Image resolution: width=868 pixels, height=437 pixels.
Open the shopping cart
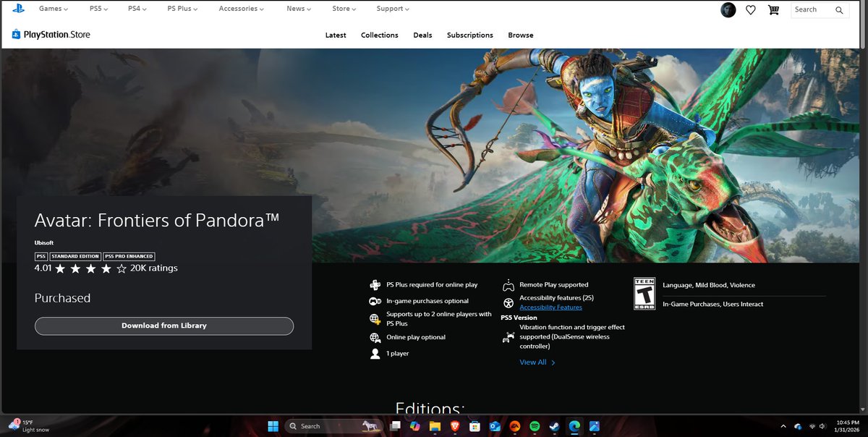pos(773,10)
